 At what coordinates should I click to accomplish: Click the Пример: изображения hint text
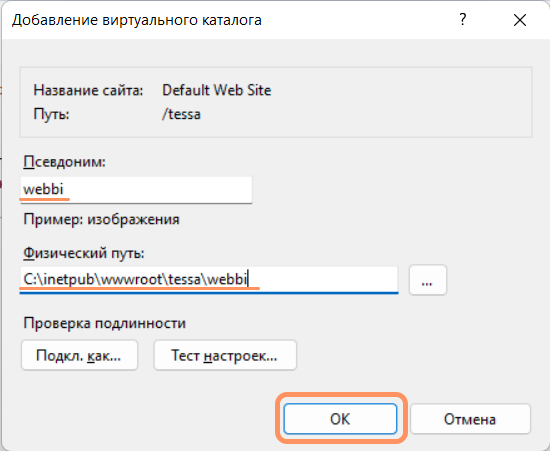coord(101,219)
